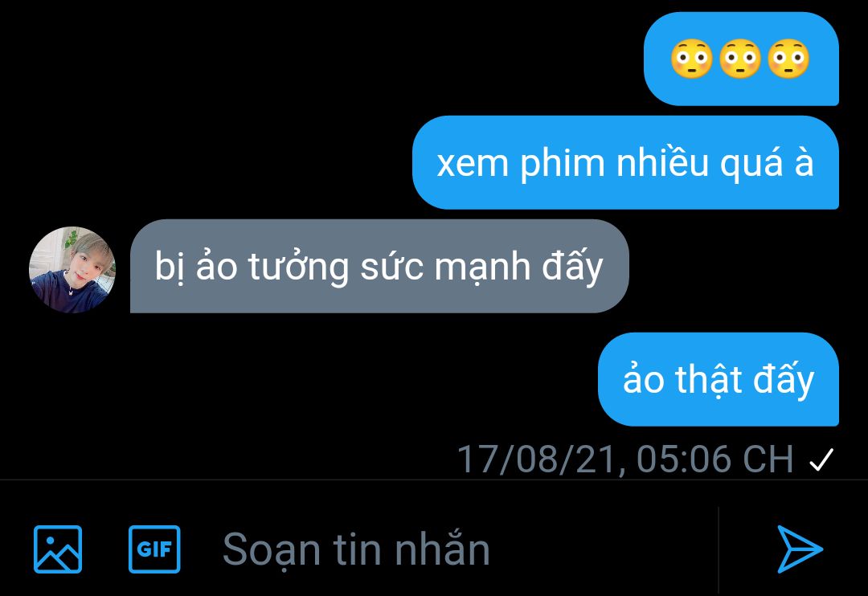
Task: Click the word "nhiều" in the blue bubble
Action: pos(662,161)
